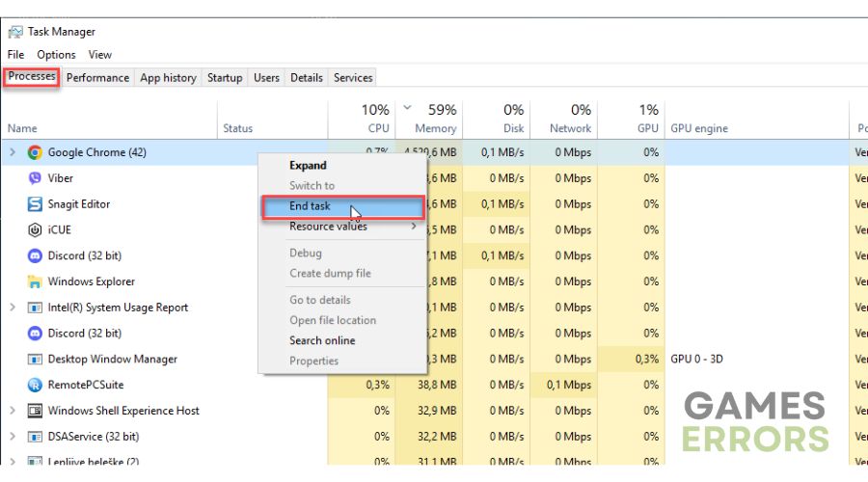Click the DSAService (32 bit) icon
Viewport: 868px width, 482px height.
click(x=35, y=437)
